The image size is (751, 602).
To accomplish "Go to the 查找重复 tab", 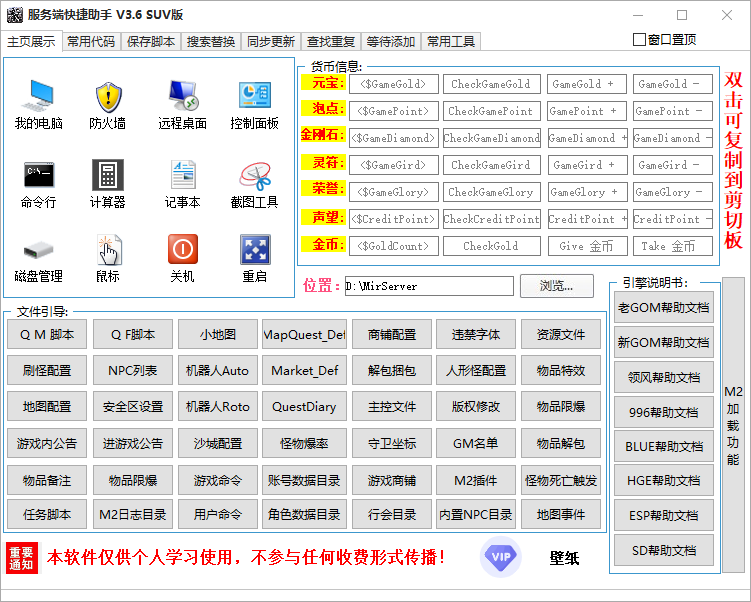I will coord(330,42).
